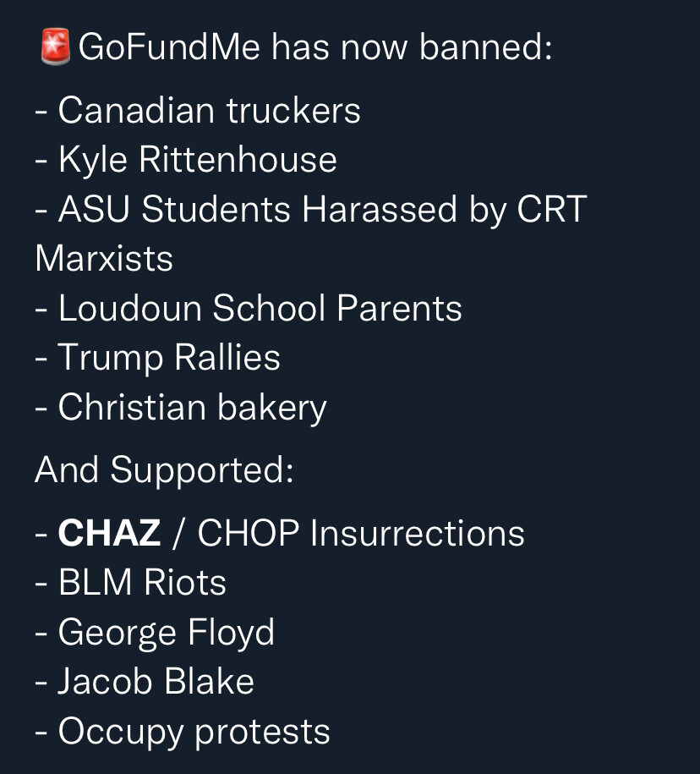Select the "Canadian truckers" line
700x774 pixels.
[209, 111]
